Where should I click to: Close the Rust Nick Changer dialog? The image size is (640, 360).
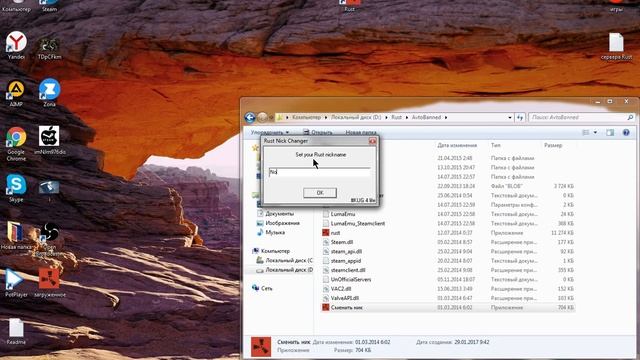pyautogui.click(x=372, y=141)
